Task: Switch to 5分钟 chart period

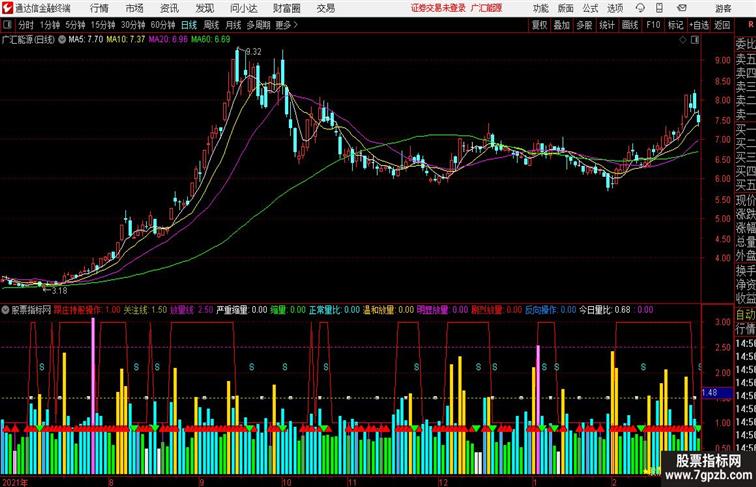Action: click(x=75, y=25)
